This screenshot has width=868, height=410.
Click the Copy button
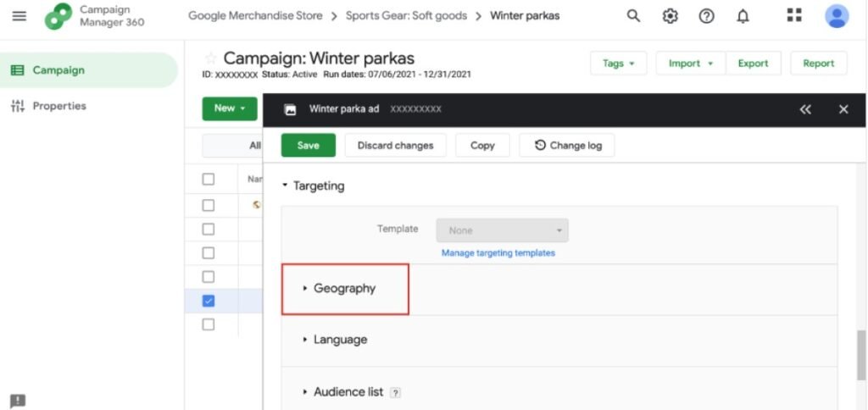click(x=482, y=146)
